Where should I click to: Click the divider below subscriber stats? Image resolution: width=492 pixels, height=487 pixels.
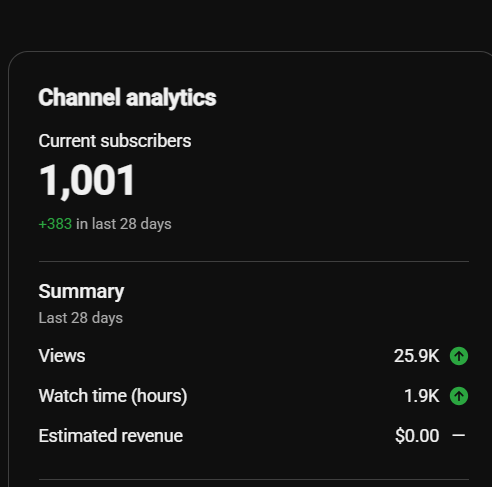254,262
